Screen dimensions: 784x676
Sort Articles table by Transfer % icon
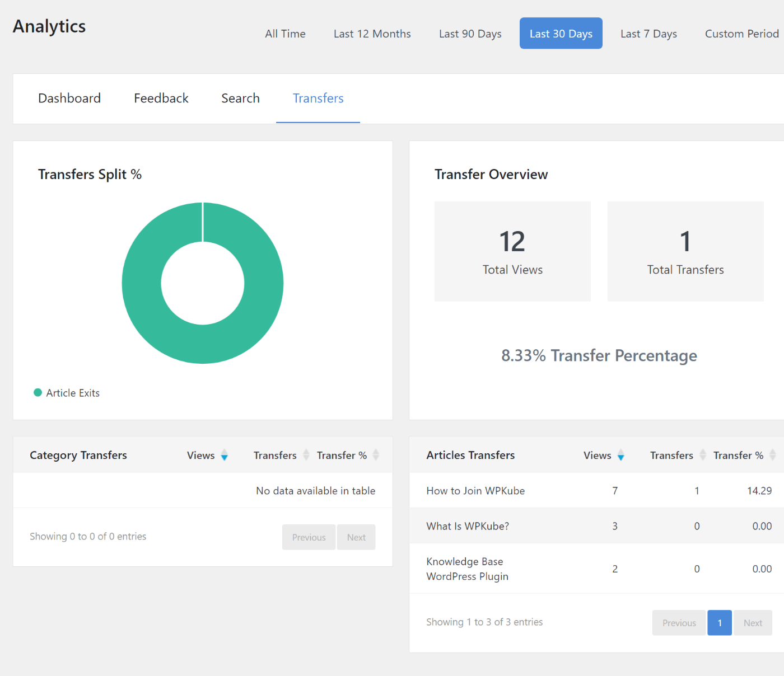pos(772,456)
